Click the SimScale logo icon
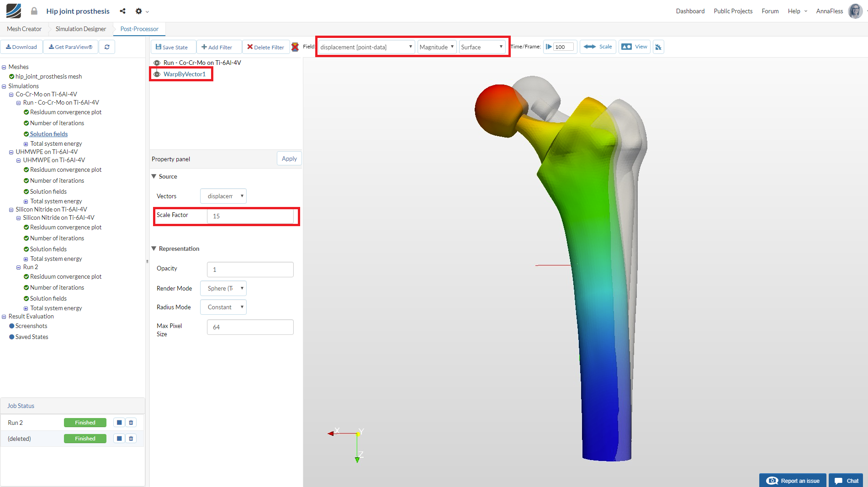 pos(14,11)
